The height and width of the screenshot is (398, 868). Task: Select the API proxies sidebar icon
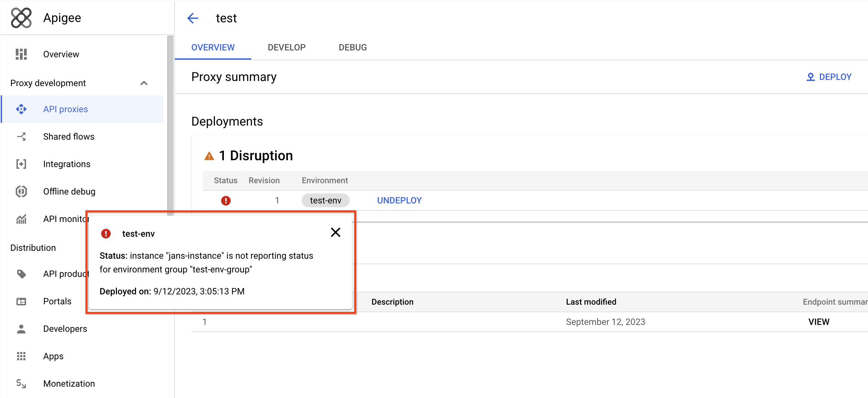click(x=21, y=109)
